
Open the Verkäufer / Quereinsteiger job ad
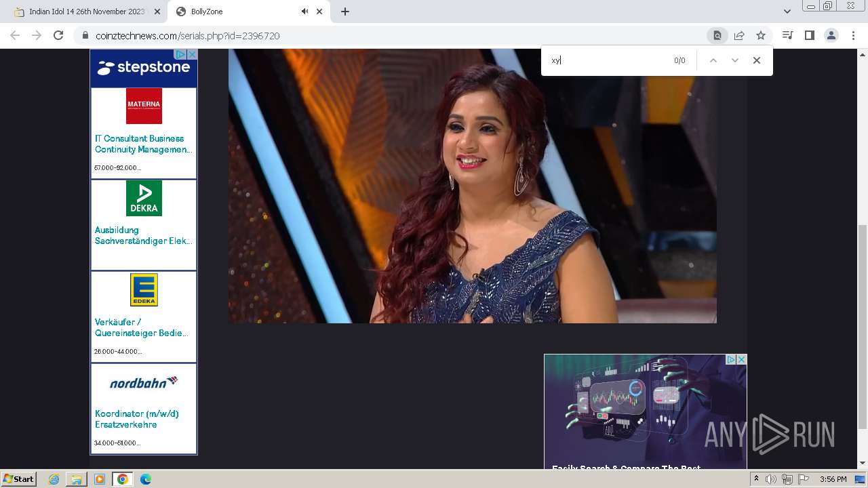142,327
